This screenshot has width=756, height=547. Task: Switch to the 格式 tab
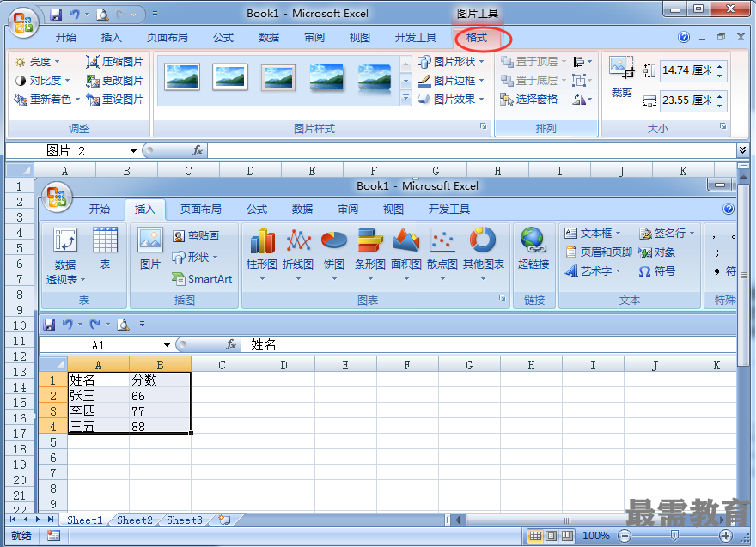(x=477, y=38)
